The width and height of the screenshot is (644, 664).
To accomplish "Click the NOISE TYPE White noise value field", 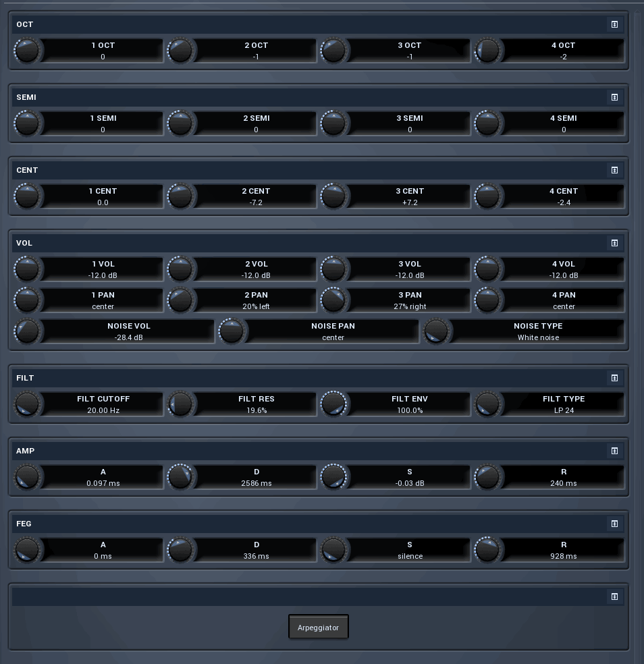I will [538, 331].
